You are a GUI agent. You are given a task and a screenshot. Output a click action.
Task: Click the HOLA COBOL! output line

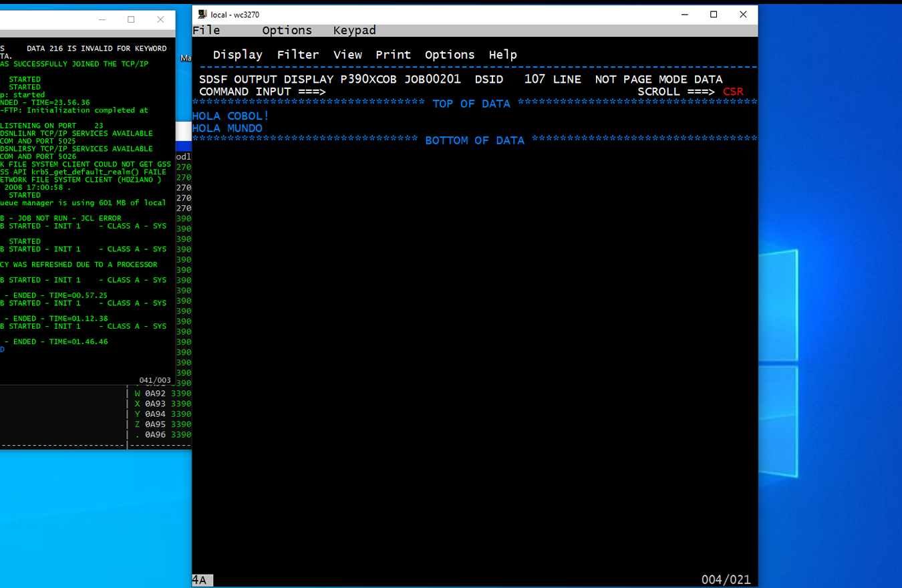pos(231,116)
